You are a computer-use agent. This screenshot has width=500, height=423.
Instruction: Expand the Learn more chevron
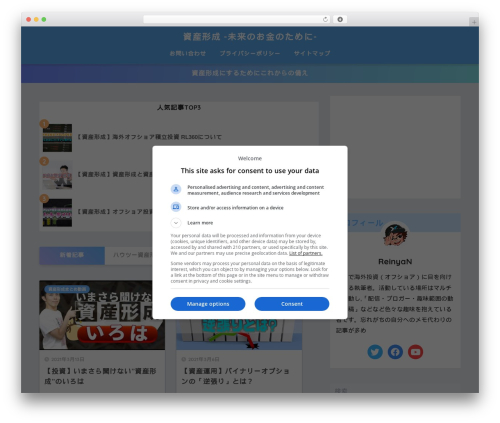pos(176,223)
